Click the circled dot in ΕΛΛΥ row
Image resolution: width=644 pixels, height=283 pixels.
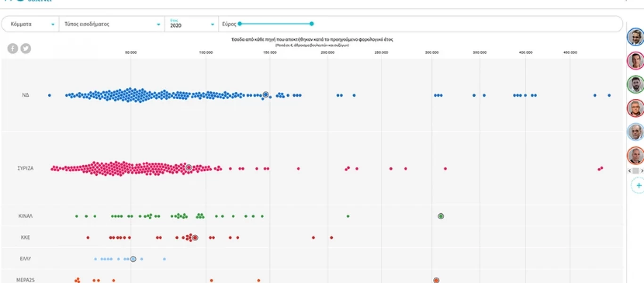[x=133, y=259]
